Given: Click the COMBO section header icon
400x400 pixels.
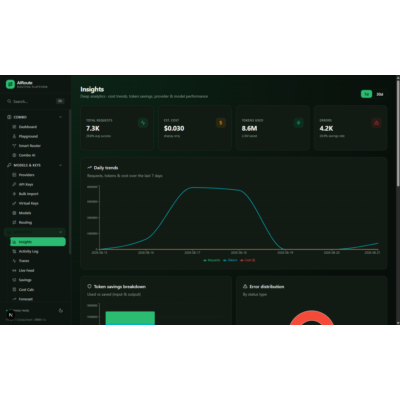Looking at the screenshot, I should tap(9, 117).
